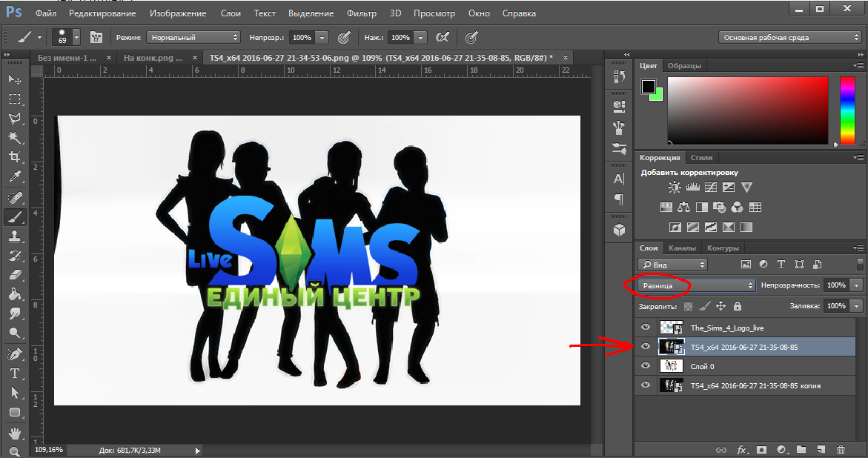868x458 pixels.
Task: Select the Clone Stamp tool
Action: click(x=15, y=236)
